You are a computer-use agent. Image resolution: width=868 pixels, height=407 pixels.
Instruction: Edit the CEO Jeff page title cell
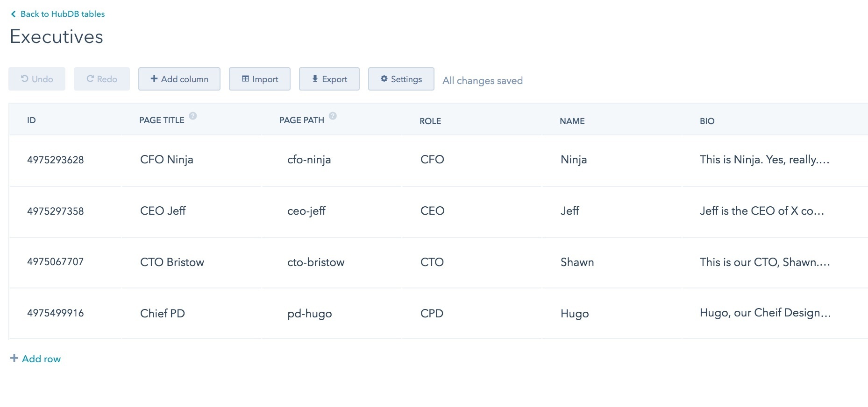(x=163, y=211)
